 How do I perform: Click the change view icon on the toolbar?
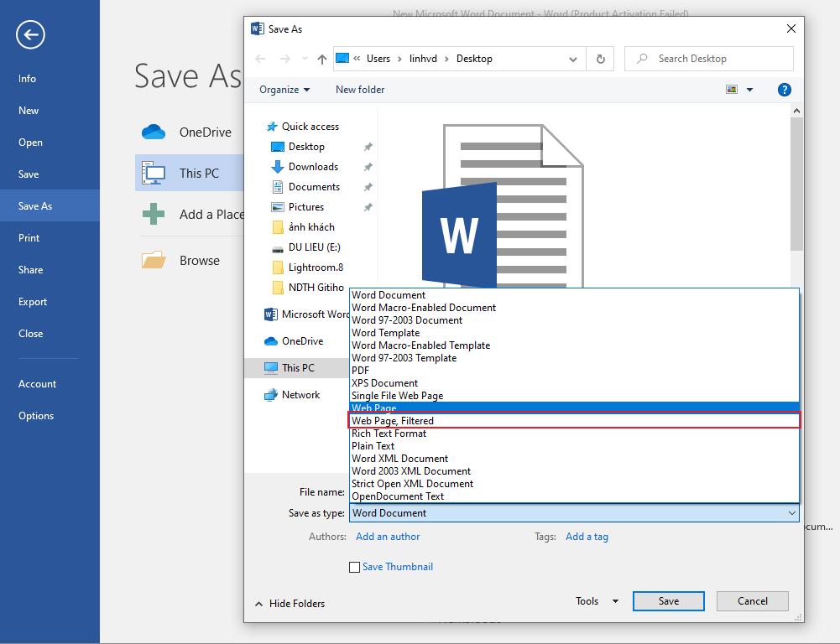coord(730,89)
